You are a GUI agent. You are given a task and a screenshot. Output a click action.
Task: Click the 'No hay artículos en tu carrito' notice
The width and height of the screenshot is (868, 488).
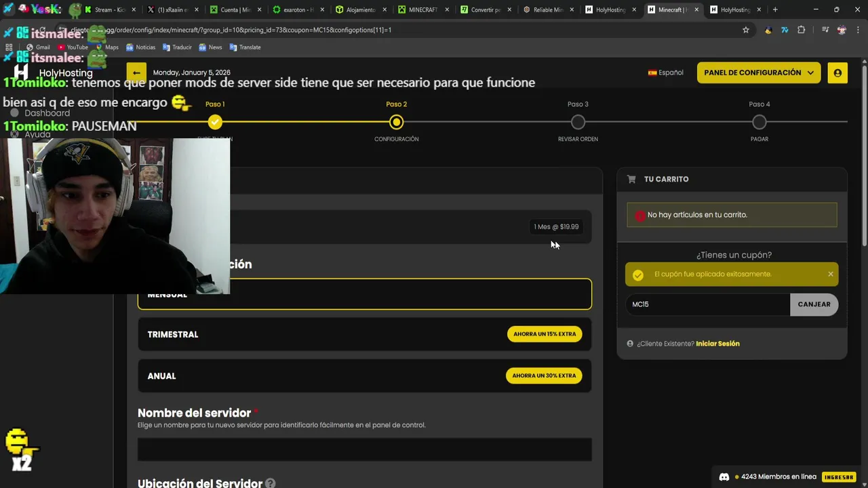tap(732, 215)
